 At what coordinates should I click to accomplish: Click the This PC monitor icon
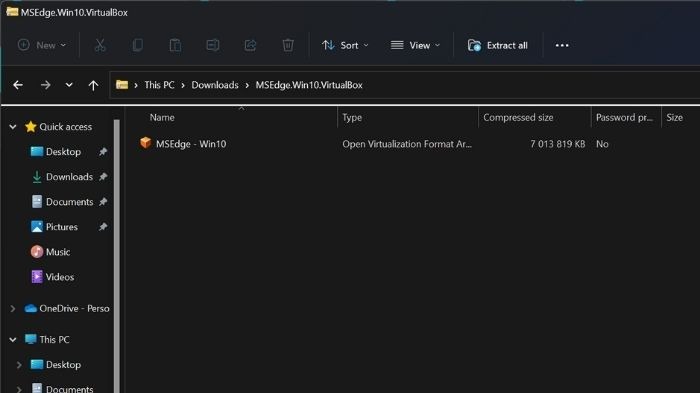(x=30, y=339)
